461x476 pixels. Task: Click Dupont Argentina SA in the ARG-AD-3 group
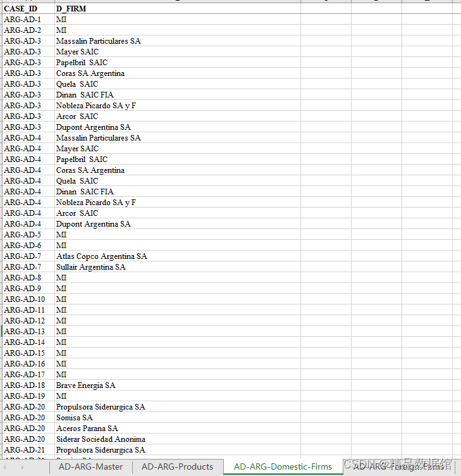[x=178, y=127]
